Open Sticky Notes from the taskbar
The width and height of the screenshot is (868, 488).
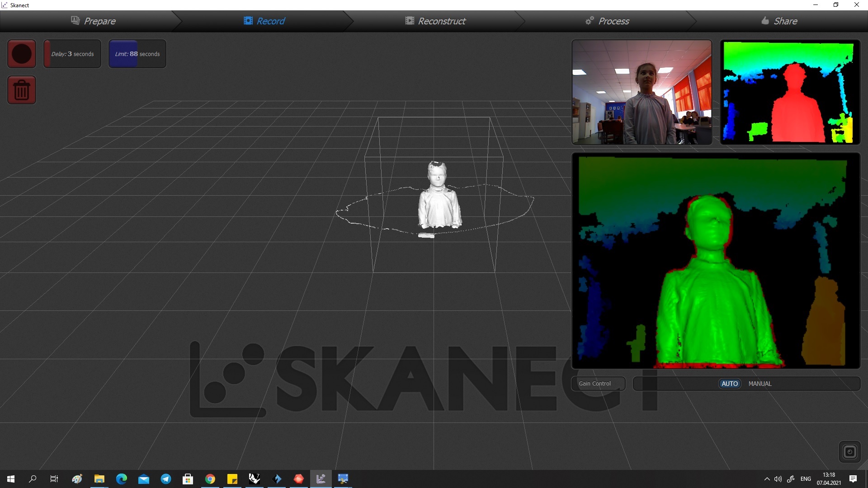pyautogui.click(x=232, y=479)
